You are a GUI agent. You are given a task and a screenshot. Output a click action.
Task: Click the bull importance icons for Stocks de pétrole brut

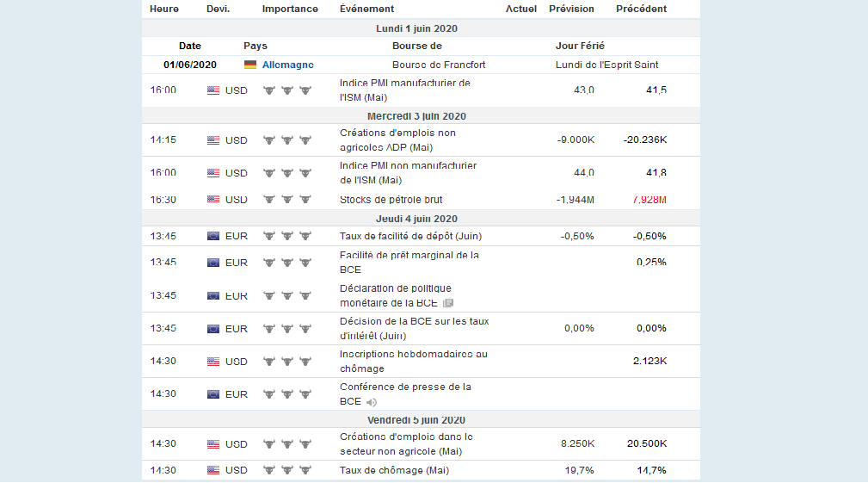pyautogui.click(x=286, y=200)
